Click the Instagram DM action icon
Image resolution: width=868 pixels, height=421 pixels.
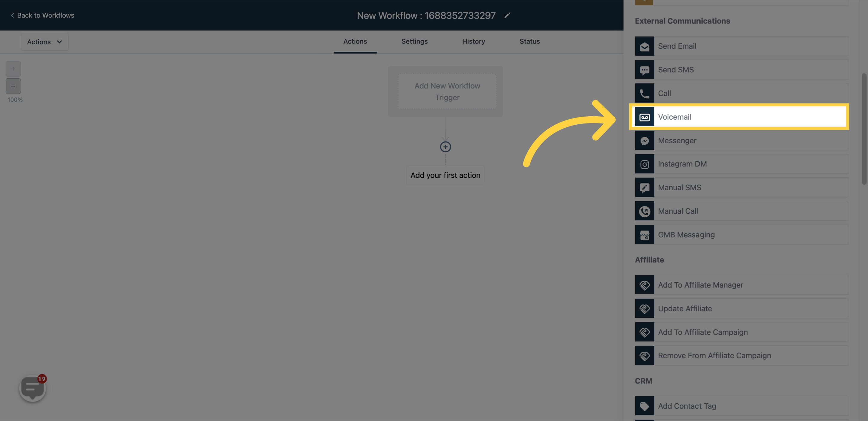(x=645, y=164)
